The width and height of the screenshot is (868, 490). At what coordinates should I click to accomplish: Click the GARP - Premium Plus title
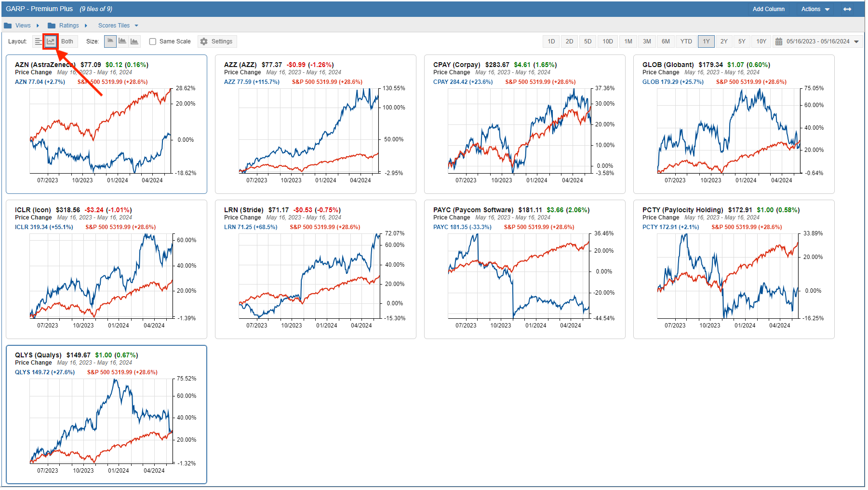pos(40,9)
